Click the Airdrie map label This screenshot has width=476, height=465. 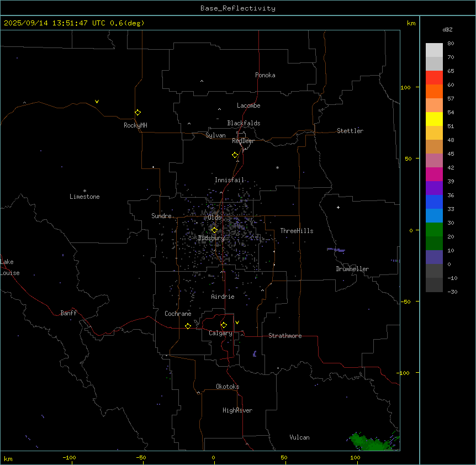pos(223,297)
